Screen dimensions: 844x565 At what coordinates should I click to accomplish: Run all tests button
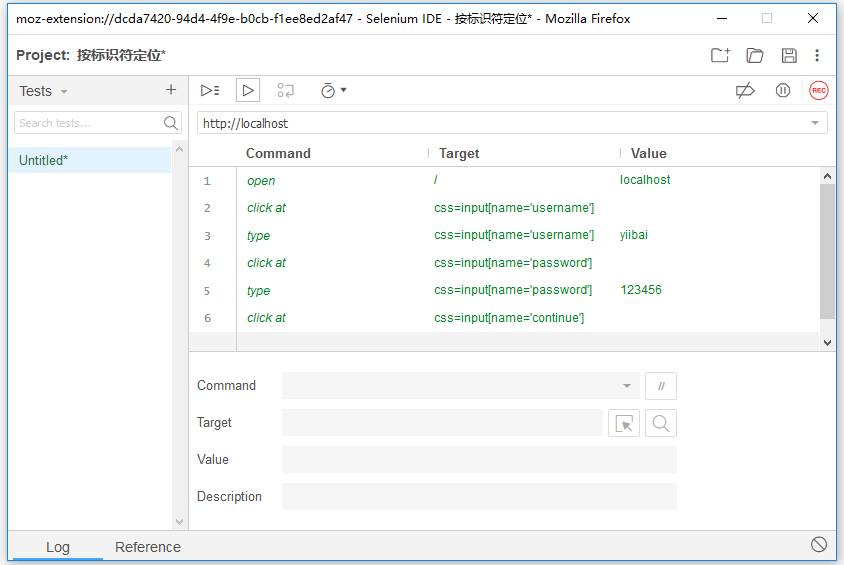pyautogui.click(x=210, y=90)
